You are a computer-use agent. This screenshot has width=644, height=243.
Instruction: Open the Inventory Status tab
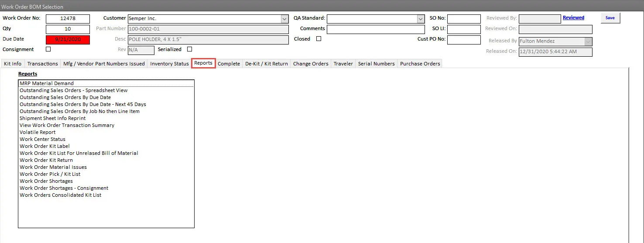169,64
